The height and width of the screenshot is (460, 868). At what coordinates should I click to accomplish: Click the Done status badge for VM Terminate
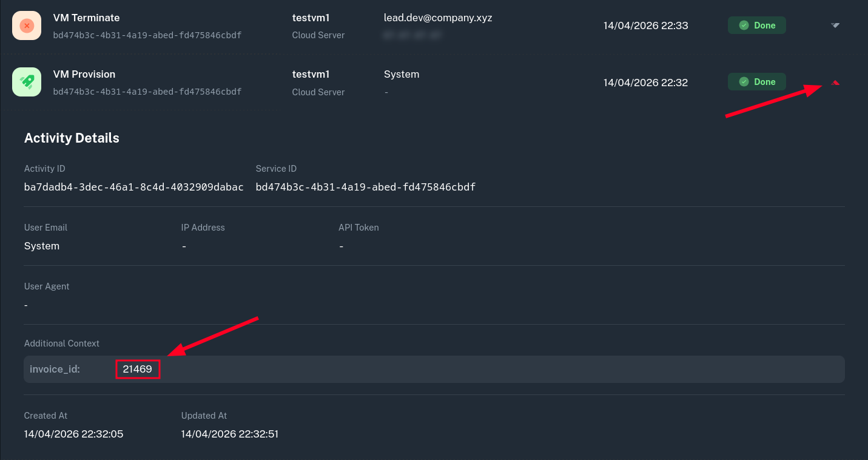(x=757, y=25)
